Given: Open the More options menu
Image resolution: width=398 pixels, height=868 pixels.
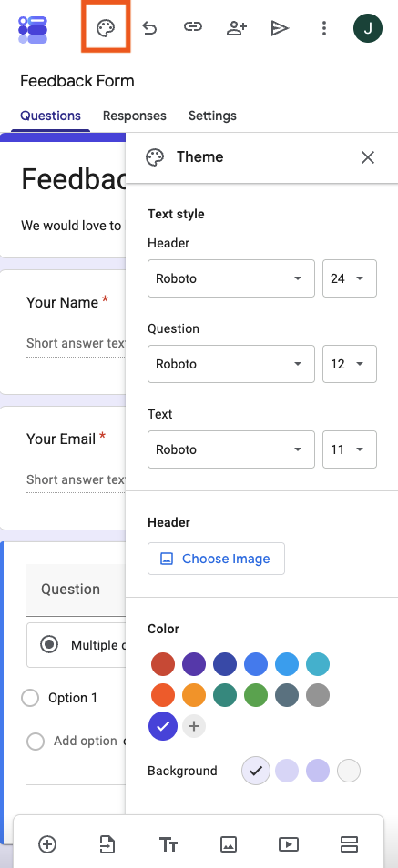Looking at the screenshot, I should 324,28.
